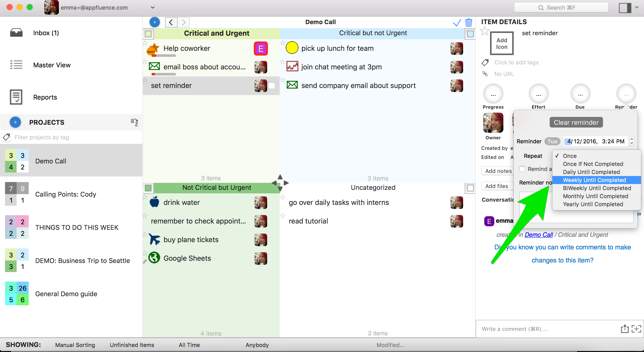The width and height of the screenshot is (644, 352).
Task: Click the tag icon to add tags
Action: point(485,62)
